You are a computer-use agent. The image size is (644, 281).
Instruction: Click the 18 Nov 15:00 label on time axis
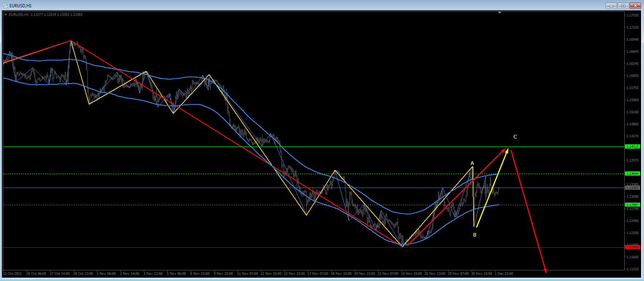(341, 274)
